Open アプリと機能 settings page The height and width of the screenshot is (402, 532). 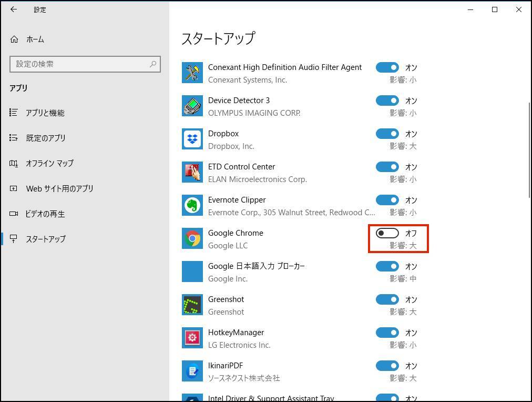pos(45,113)
